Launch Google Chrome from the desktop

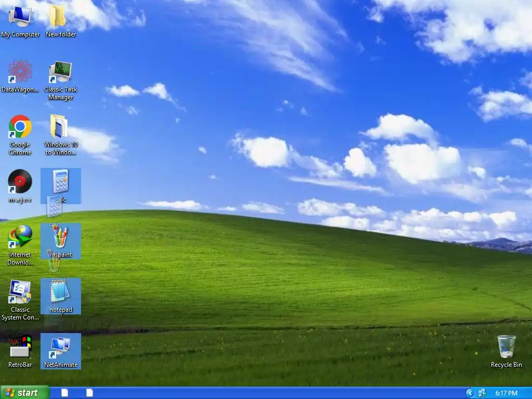(20, 135)
